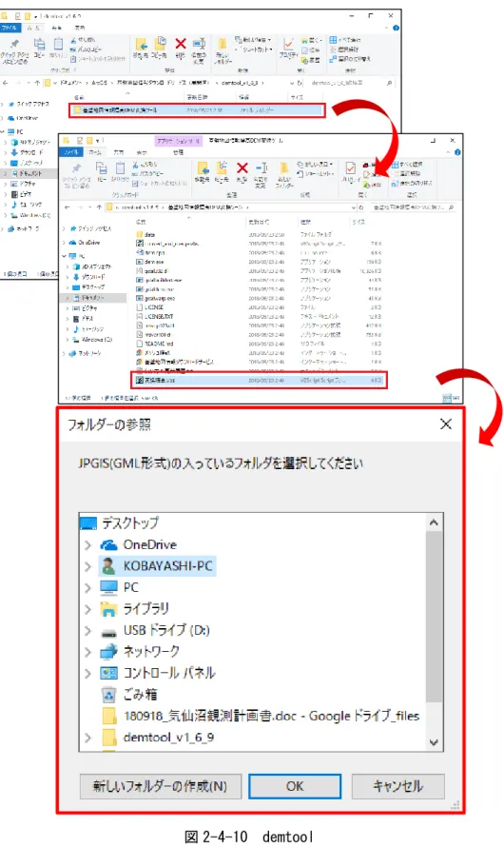Click the USB ドライブ (D:) drive icon

[108, 631]
